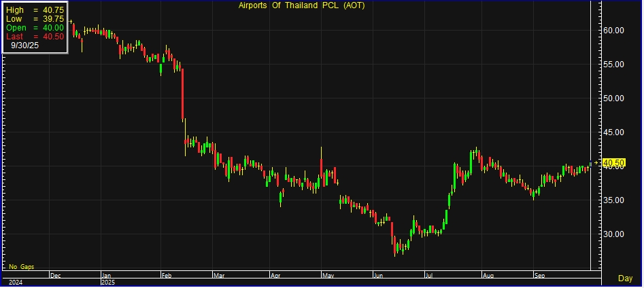Click the chart title Airports Of Thailand PCL (AOT)

point(301,5)
